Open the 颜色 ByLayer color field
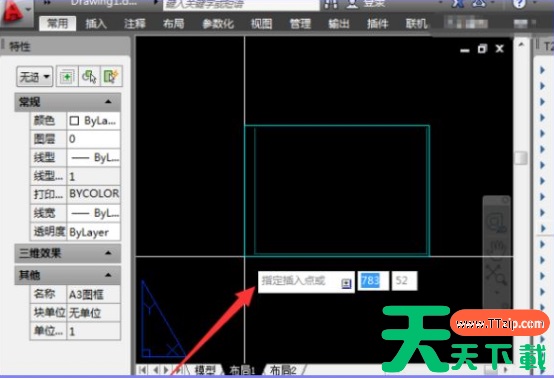This screenshot has height=379, width=554. (x=94, y=121)
